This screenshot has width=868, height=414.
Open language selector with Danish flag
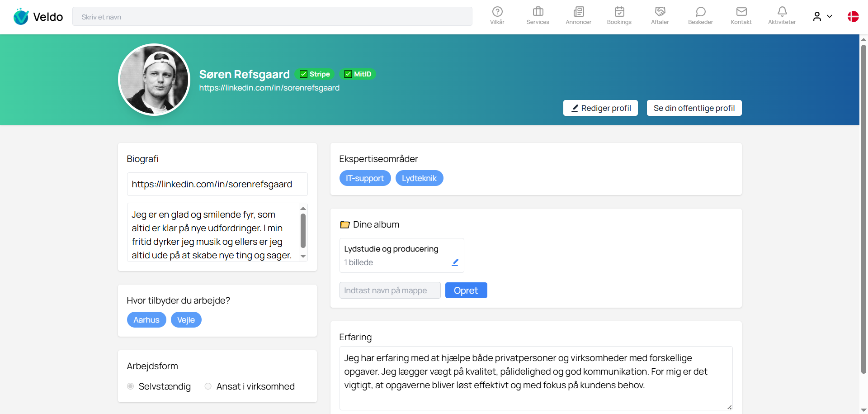tap(853, 17)
